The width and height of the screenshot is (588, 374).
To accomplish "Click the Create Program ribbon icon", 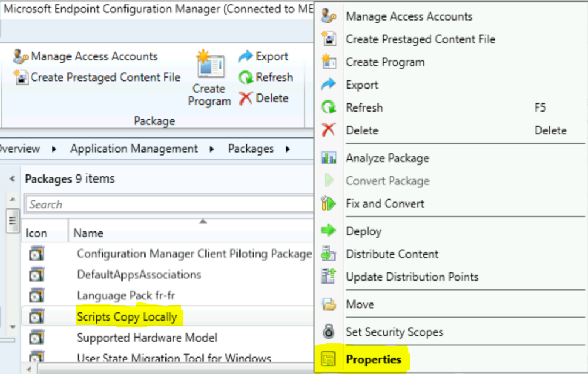I will (209, 64).
